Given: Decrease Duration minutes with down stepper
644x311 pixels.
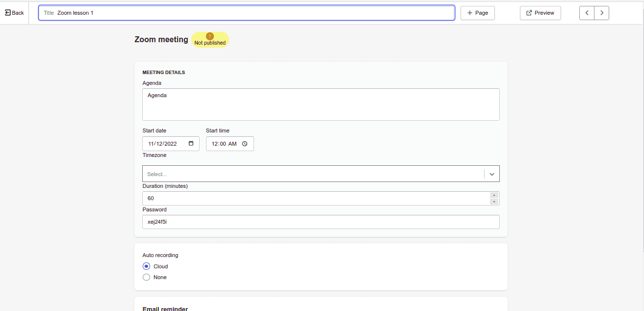Looking at the screenshot, I should (494, 202).
